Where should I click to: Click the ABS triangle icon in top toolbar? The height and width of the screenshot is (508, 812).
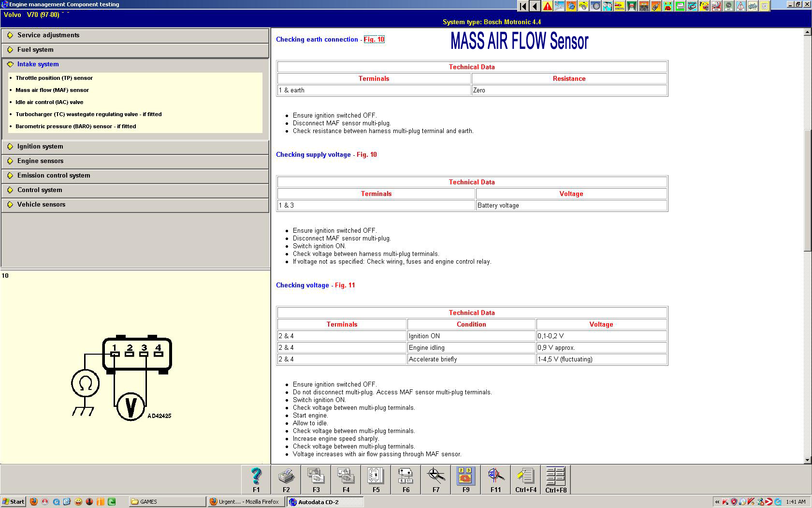(x=740, y=6)
